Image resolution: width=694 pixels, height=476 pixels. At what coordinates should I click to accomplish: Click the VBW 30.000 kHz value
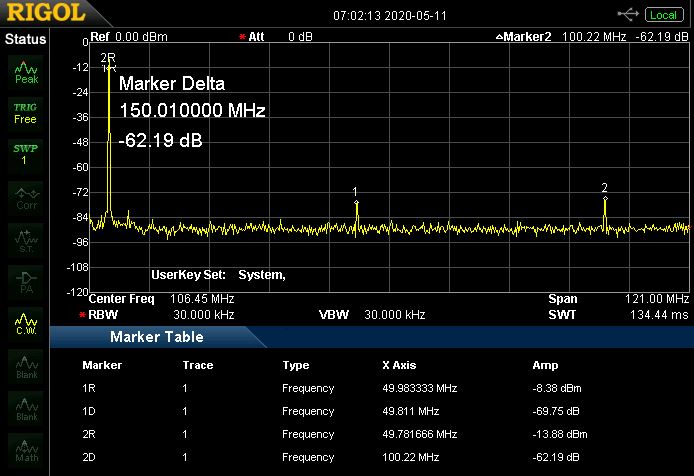(x=394, y=315)
